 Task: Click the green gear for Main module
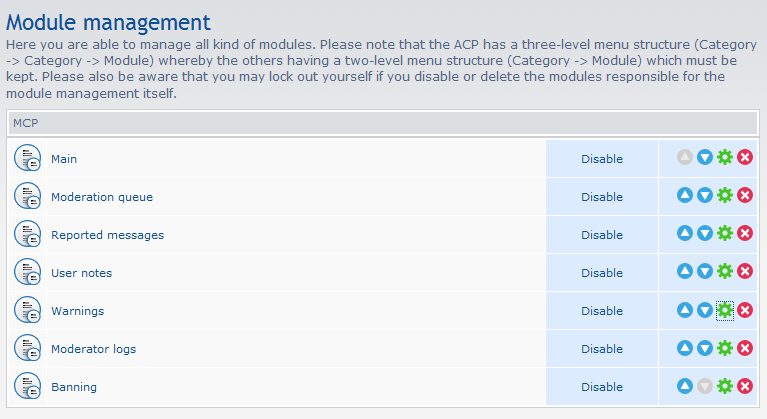pos(725,158)
